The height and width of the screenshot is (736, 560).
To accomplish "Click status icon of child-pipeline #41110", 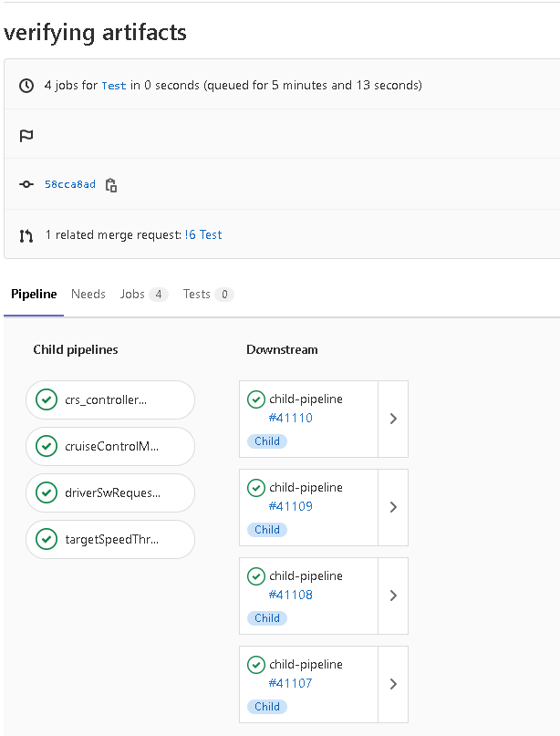I will pyautogui.click(x=256, y=399).
